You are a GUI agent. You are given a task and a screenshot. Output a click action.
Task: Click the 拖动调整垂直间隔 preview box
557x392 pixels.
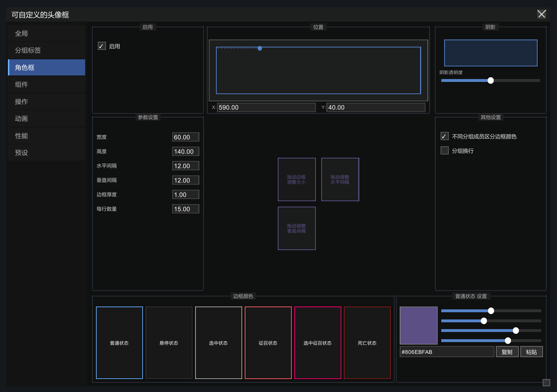point(297,228)
